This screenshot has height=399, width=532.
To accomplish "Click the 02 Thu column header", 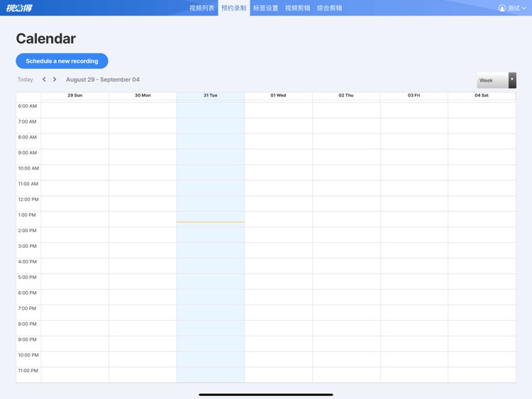I will (346, 95).
